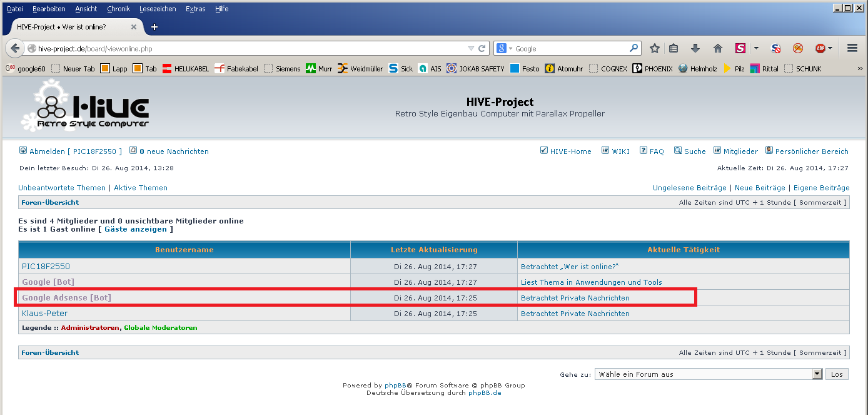The height and width of the screenshot is (415, 868).
Task: Show URL history dropdown in address bar
Action: (x=471, y=48)
